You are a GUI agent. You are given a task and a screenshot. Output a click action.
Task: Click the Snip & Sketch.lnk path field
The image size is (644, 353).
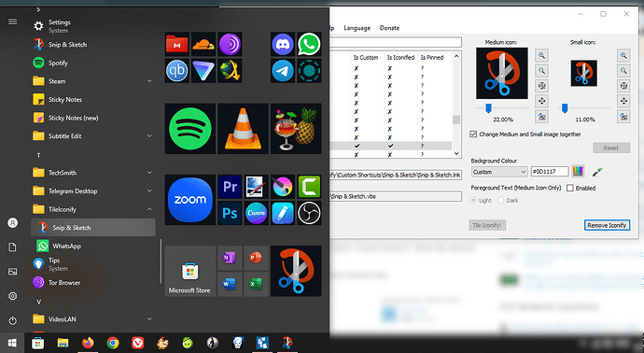pos(395,175)
